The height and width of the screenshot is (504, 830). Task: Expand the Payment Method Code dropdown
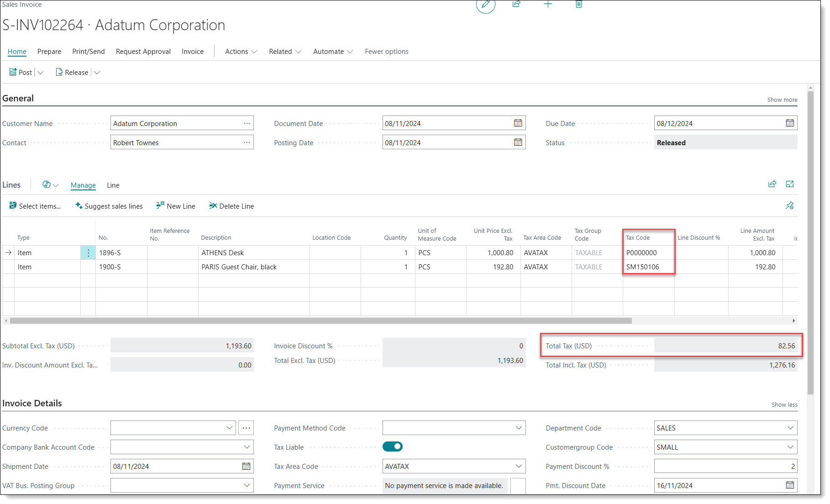(x=519, y=428)
